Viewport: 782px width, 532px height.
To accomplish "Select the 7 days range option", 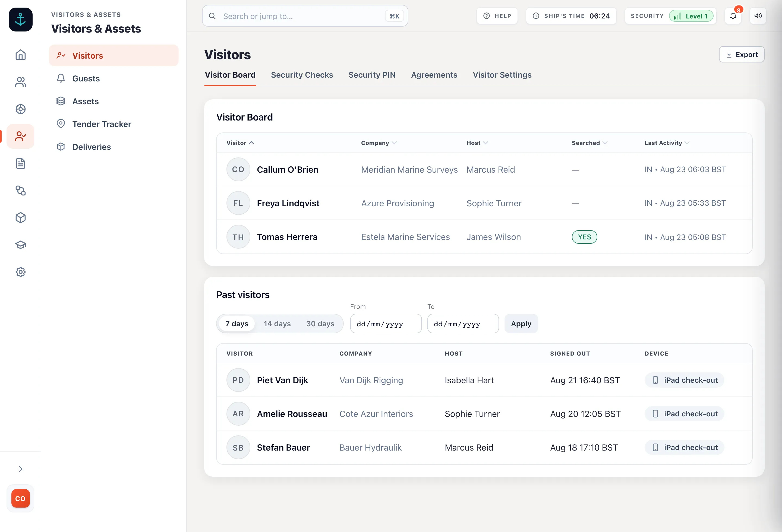I will pos(237,324).
